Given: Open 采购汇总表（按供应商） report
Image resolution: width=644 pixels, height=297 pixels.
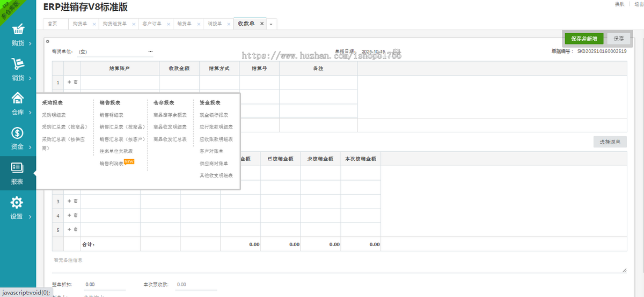Looking at the screenshot, I should coord(63,143).
